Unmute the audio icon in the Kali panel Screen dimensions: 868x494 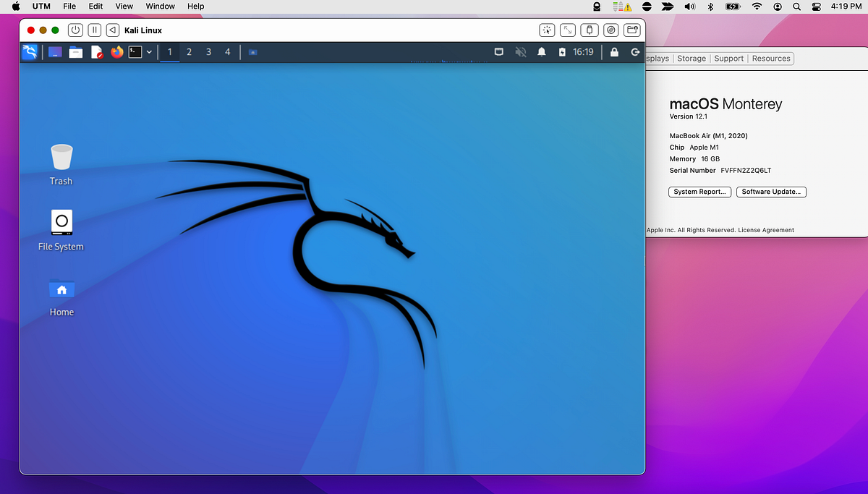tap(521, 51)
